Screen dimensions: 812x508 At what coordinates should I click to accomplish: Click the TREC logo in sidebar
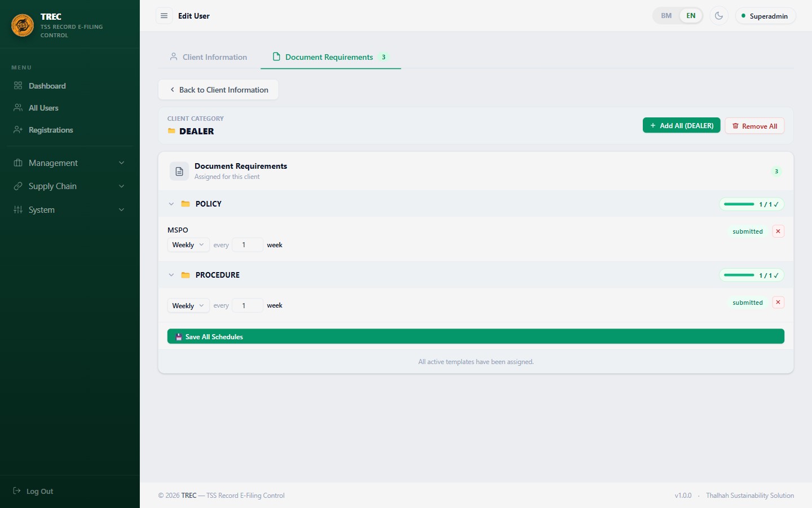point(23,25)
